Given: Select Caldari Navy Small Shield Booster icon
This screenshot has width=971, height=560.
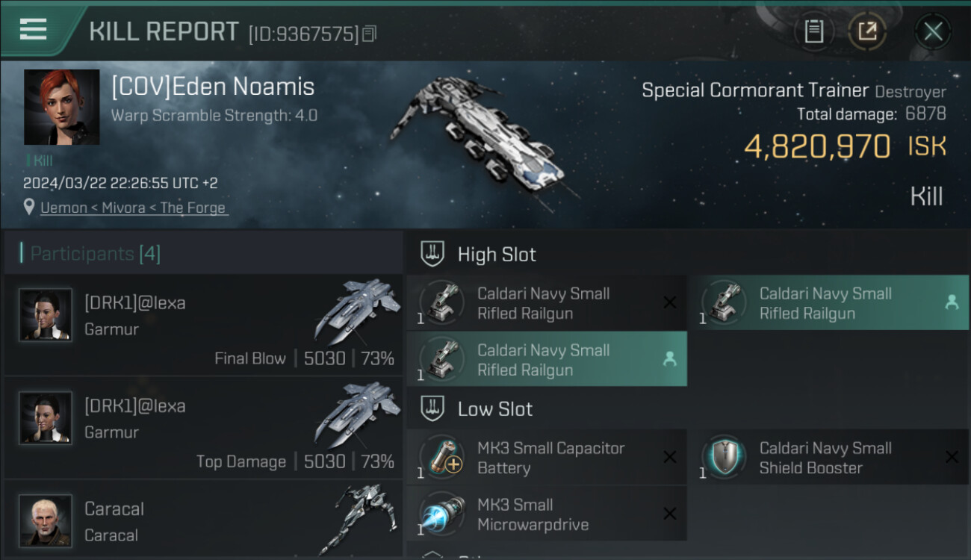Looking at the screenshot, I should [724, 457].
